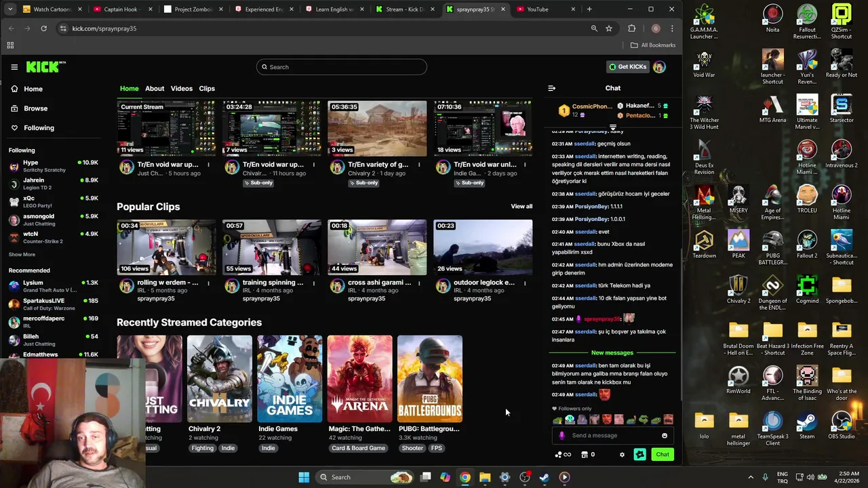Jump to New messages divider in chat
Viewport: 868px width, 488px height.
tap(612, 352)
